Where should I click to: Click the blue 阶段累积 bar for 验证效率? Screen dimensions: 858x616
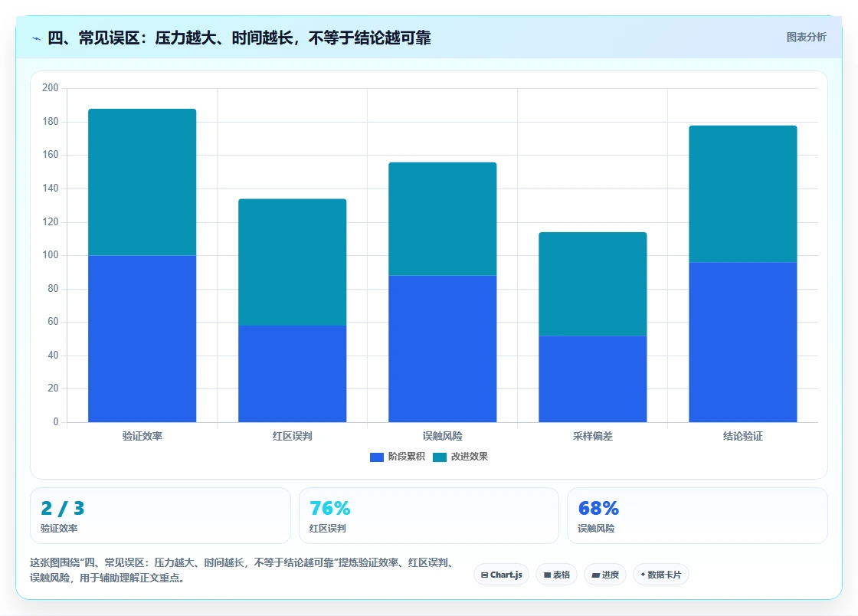pyautogui.click(x=142, y=339)
